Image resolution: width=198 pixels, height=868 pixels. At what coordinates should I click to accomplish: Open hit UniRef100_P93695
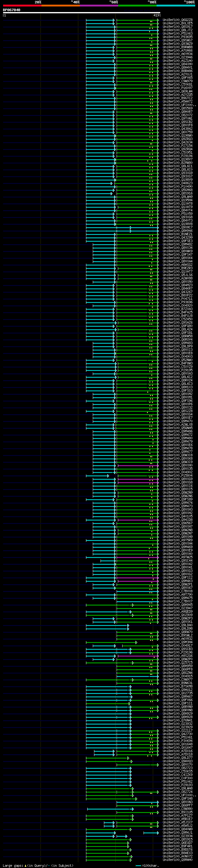[x=178, y=37]
